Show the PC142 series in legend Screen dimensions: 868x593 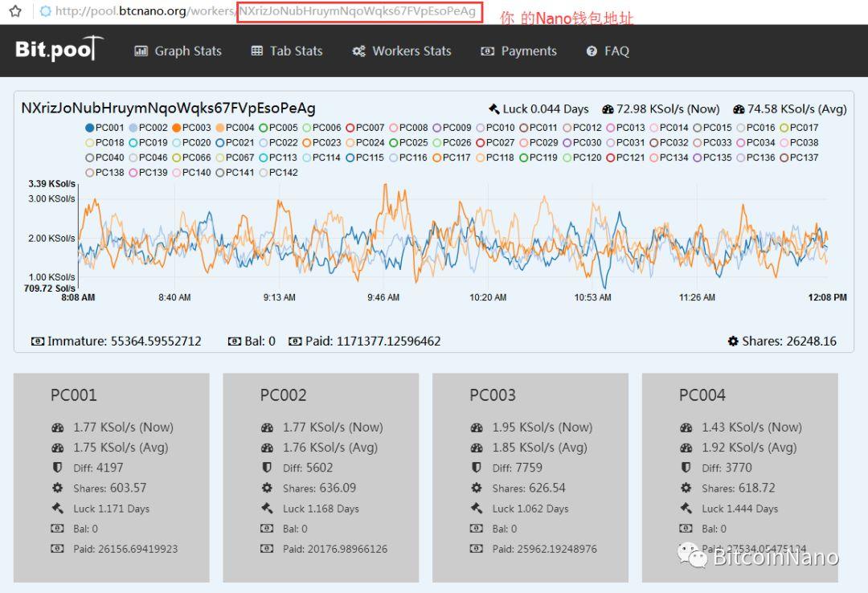(x=278, y=172)
